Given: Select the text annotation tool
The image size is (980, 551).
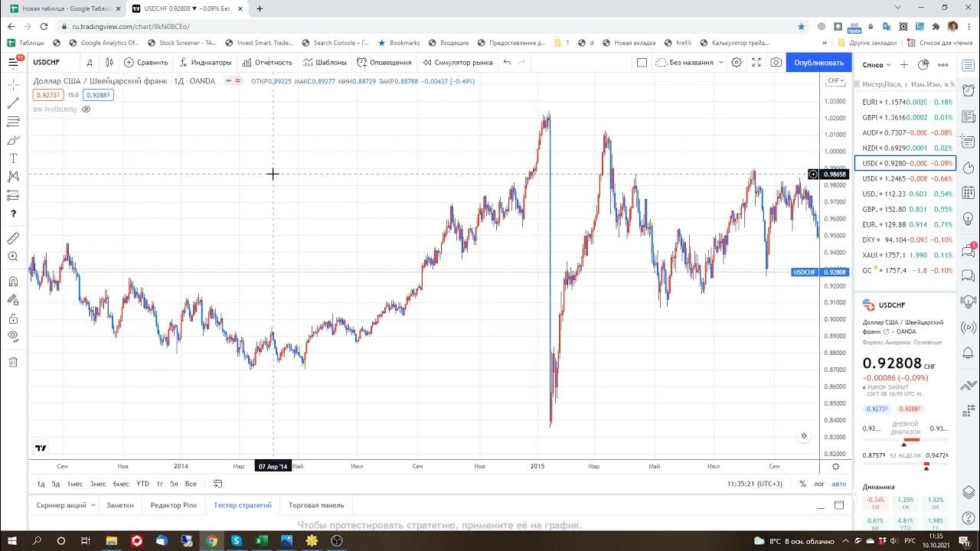Looking at the screenshot, I should pos(13,158).
